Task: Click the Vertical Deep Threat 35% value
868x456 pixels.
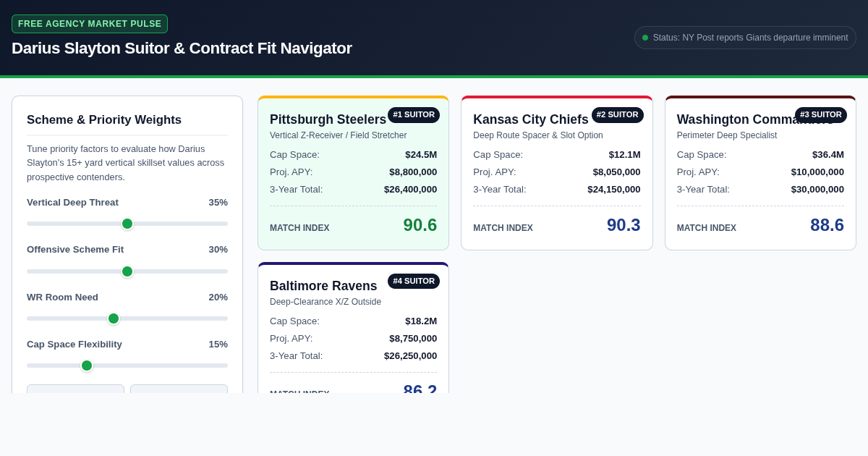Action: pyautogui.click(x=218, y=203)
